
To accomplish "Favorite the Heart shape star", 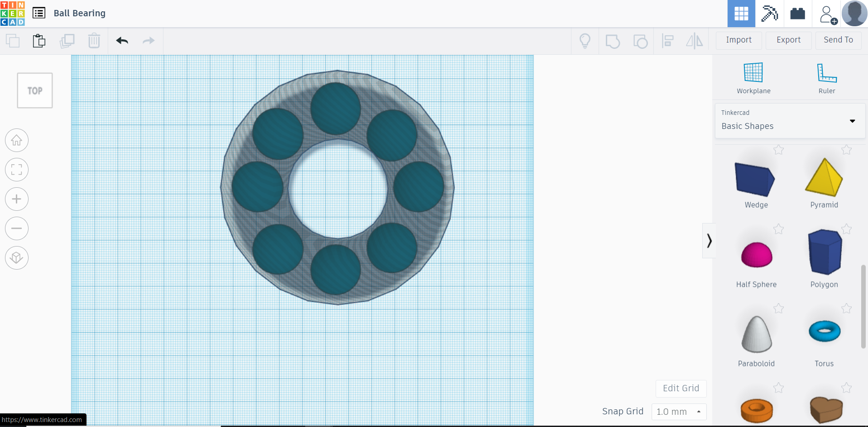I will coord(846,388).
